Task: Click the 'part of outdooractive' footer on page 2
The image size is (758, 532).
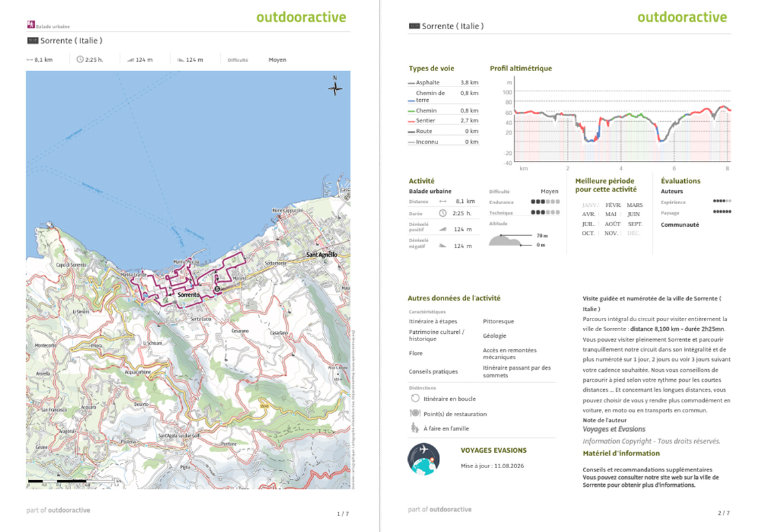Action: pos(440,509)
